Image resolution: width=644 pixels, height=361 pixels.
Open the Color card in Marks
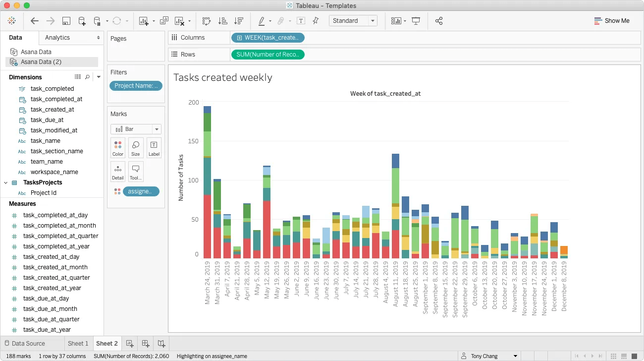[117, 147]
